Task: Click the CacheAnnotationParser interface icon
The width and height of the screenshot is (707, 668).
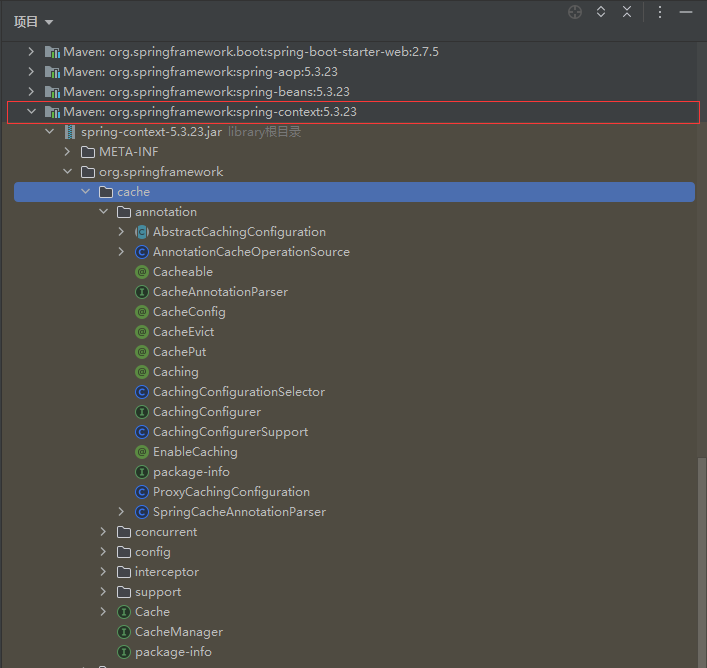Action: click(142, 292)
